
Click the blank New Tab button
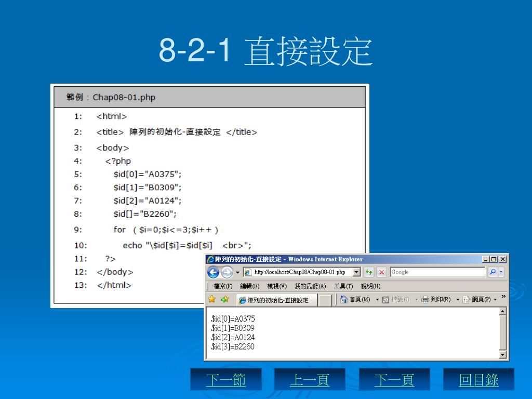click(x=325, y=300)
